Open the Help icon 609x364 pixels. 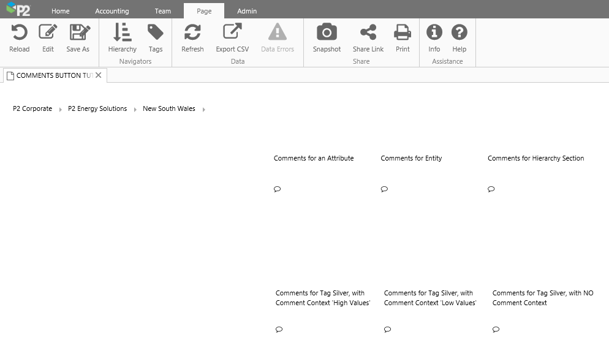pyautogui.click(x=459, y=32)
